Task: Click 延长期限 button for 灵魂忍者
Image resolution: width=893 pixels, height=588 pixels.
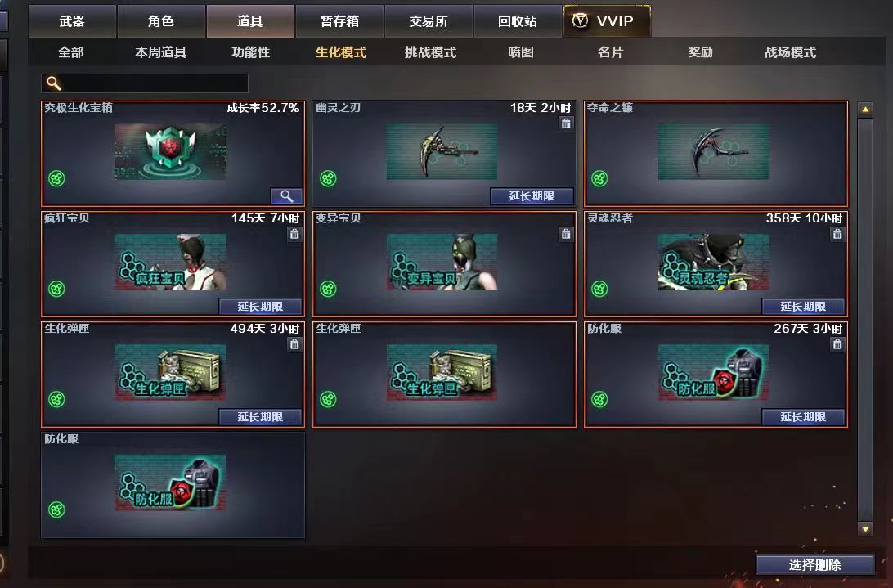Action: pyautogui.click(x=803, y=307)
